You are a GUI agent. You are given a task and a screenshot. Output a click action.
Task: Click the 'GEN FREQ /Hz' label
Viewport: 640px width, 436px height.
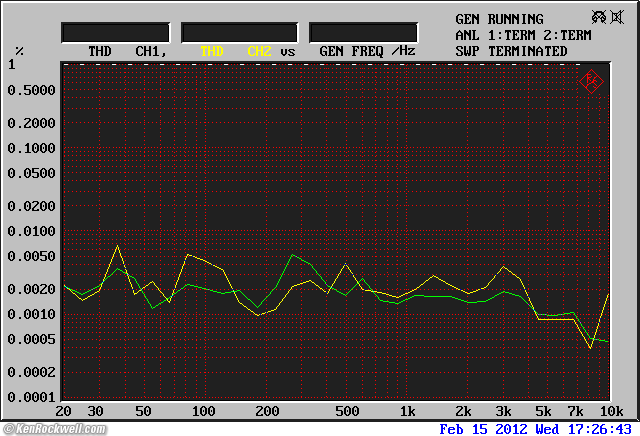point(367,51)
